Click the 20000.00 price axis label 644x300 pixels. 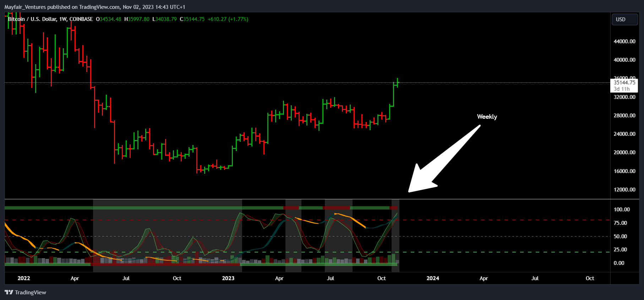coord(624,152)
